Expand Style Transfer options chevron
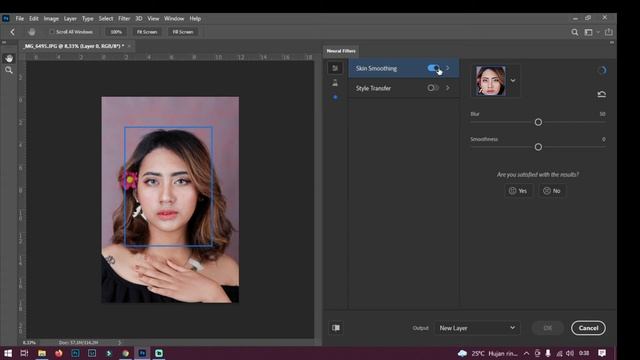Viewport: 640px width, 360px height. [x=448, y=88]
